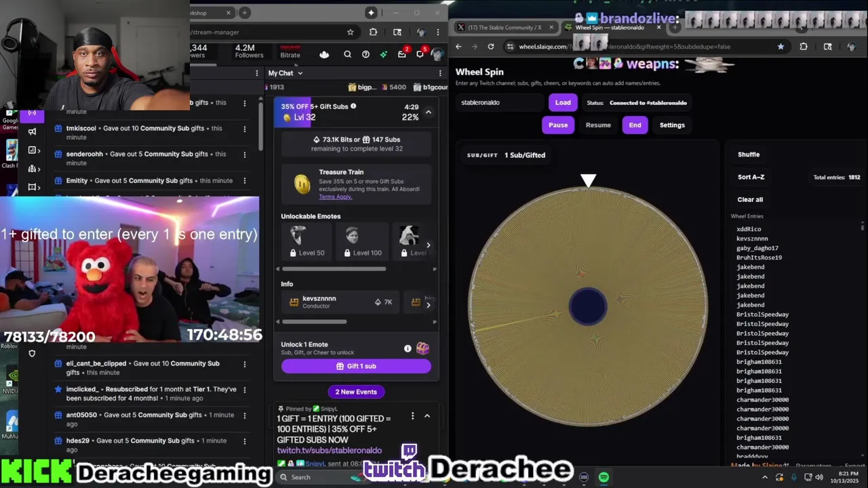Click the Windows taskbar Search box
Viewport: 868px width, 488px height.
click(x=315, y=477)
